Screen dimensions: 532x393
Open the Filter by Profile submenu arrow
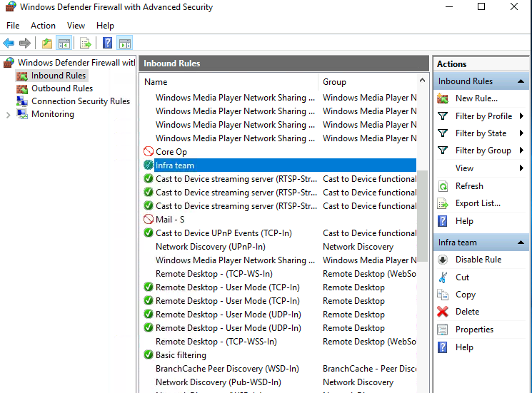coord(521,116)
